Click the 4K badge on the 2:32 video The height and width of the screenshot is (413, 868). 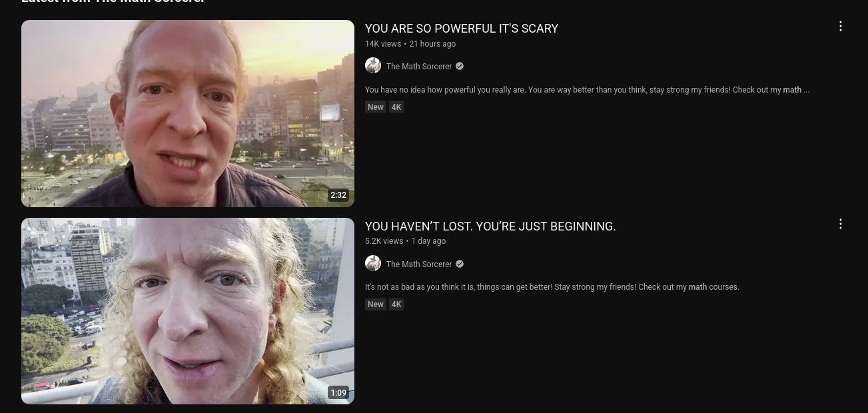tap(396, 107)
